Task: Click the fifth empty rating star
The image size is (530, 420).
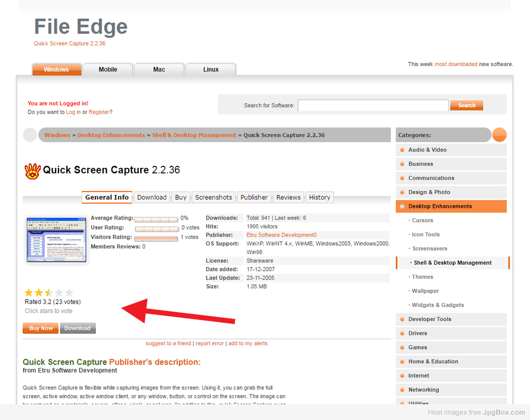Action: (x=69, y=293)
